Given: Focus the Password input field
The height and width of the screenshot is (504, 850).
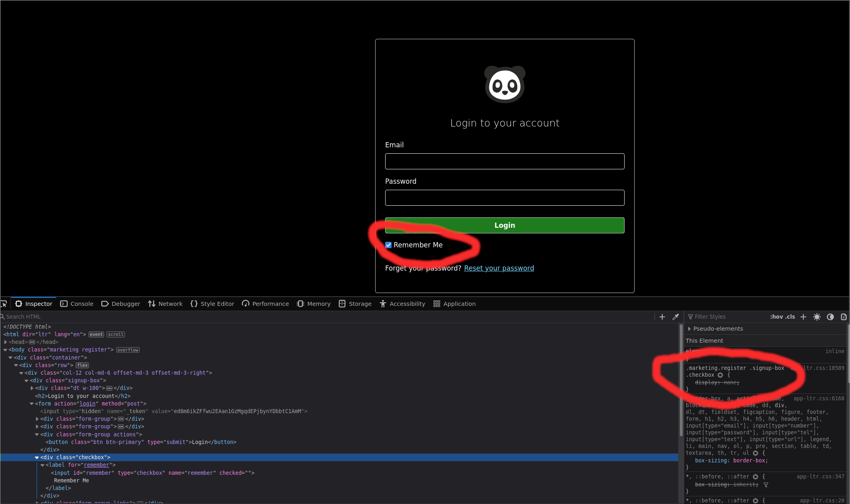Looking at the screenshot, I should click(504, 198).
